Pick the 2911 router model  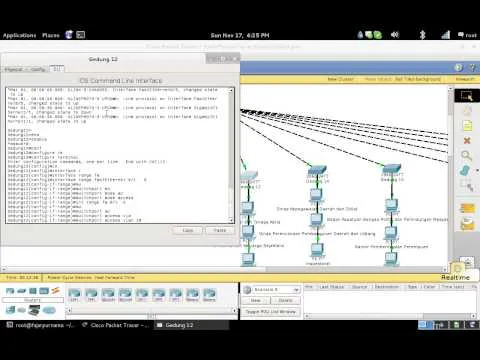click(176, 295)
